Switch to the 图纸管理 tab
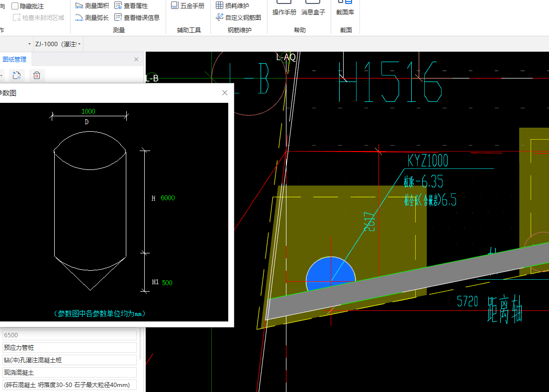The image size is (549, 392). coord(14,60)
